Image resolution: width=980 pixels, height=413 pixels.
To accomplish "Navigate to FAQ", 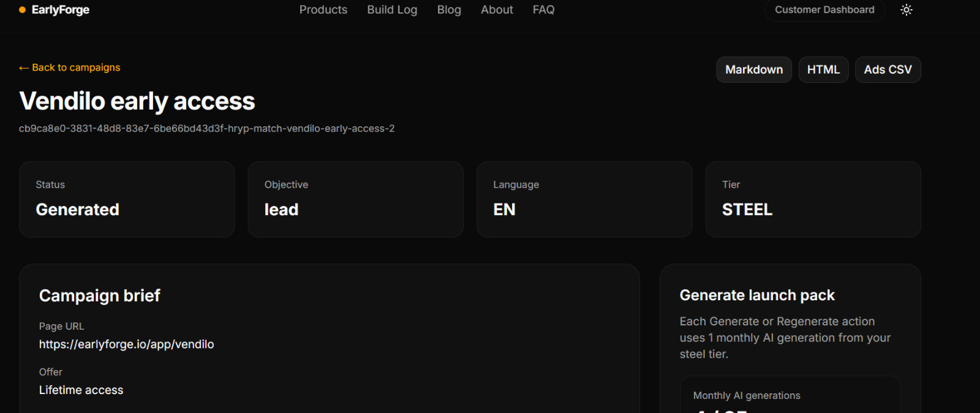I will [543, 10].
